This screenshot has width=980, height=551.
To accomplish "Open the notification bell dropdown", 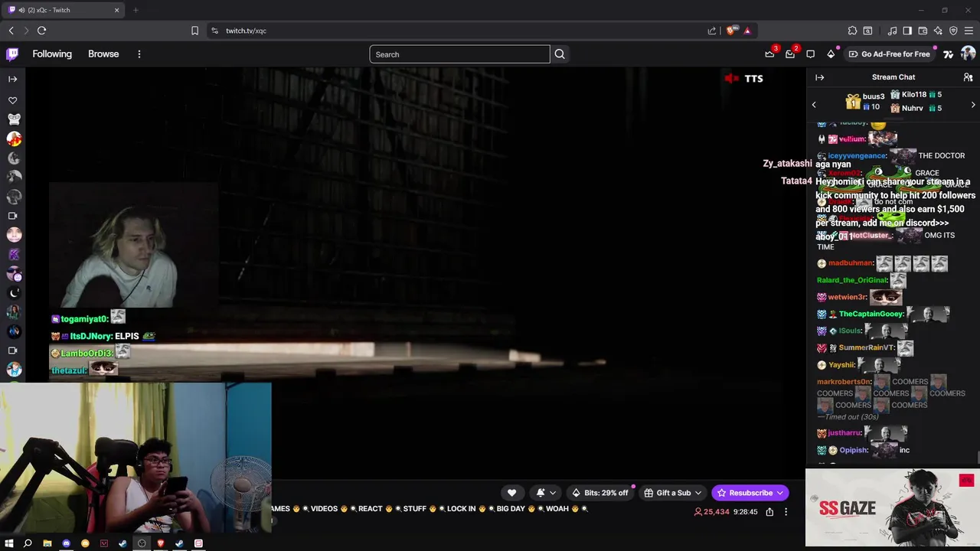I will click(x=545, y=493).
